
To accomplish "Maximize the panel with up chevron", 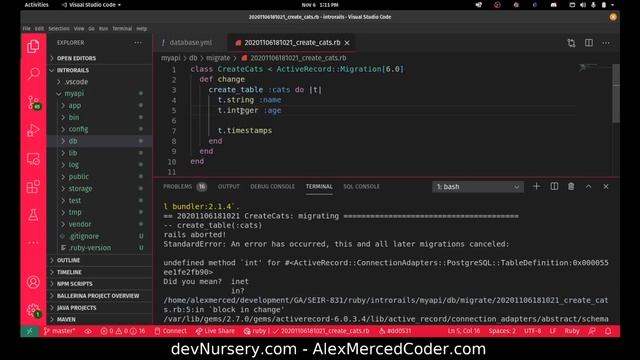I will pyautogui.click(x=588, y=187).
